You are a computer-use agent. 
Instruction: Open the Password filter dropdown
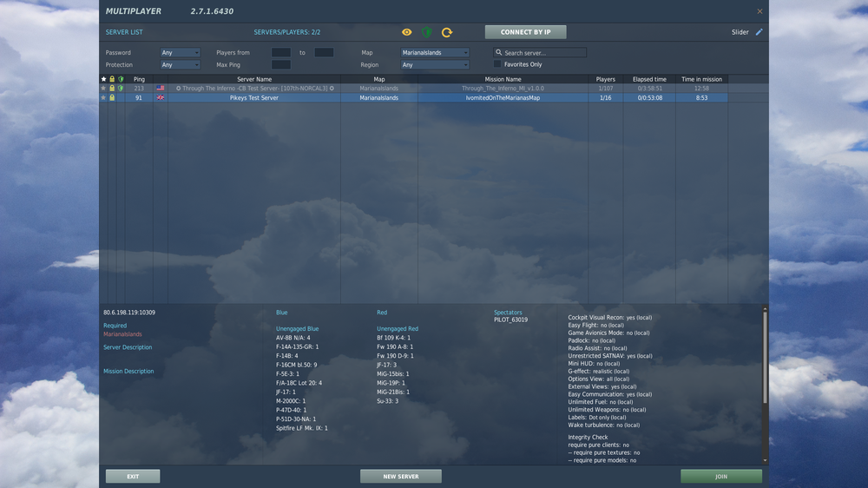point(180,53)
